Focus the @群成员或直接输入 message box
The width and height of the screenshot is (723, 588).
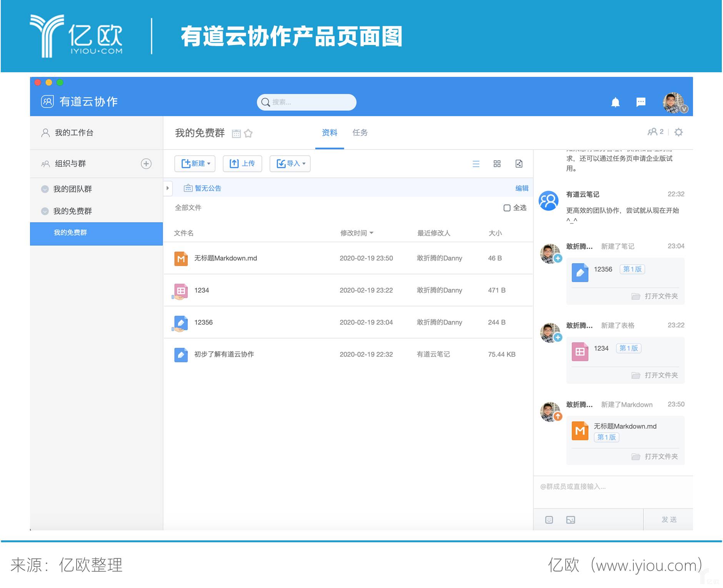point(613,492)
